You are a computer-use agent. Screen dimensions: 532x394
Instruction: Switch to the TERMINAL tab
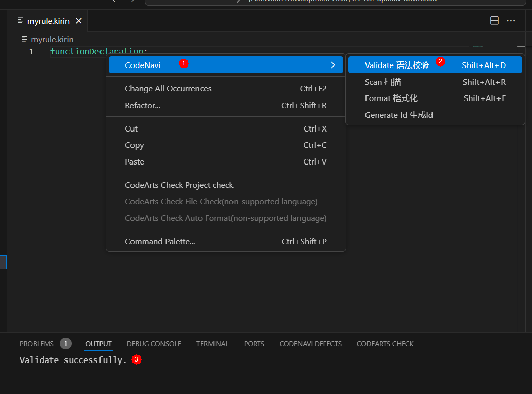tap(212, 344)
